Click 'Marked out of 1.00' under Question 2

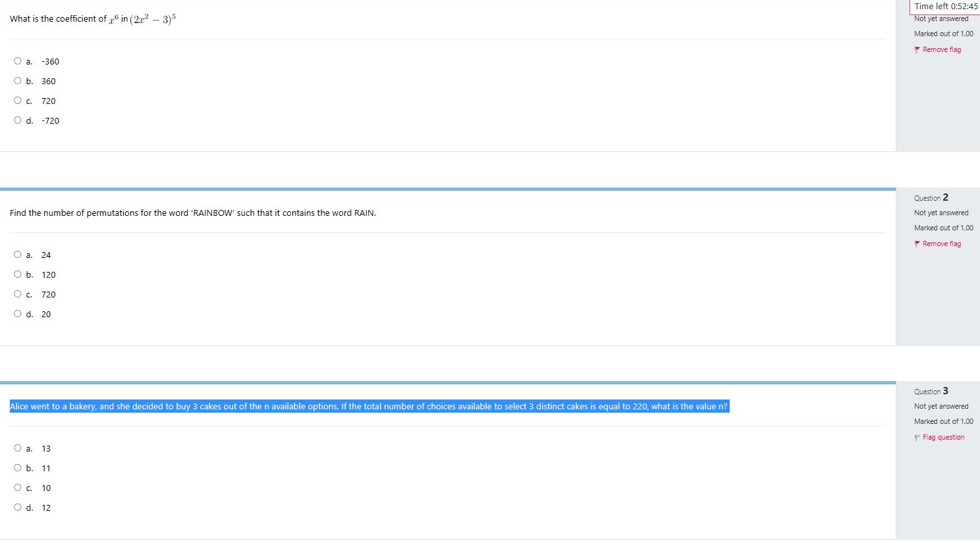944,228
